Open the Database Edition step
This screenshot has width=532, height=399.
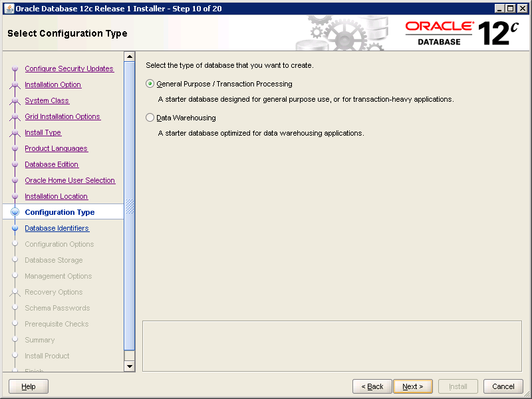click(x=52, y=164)
